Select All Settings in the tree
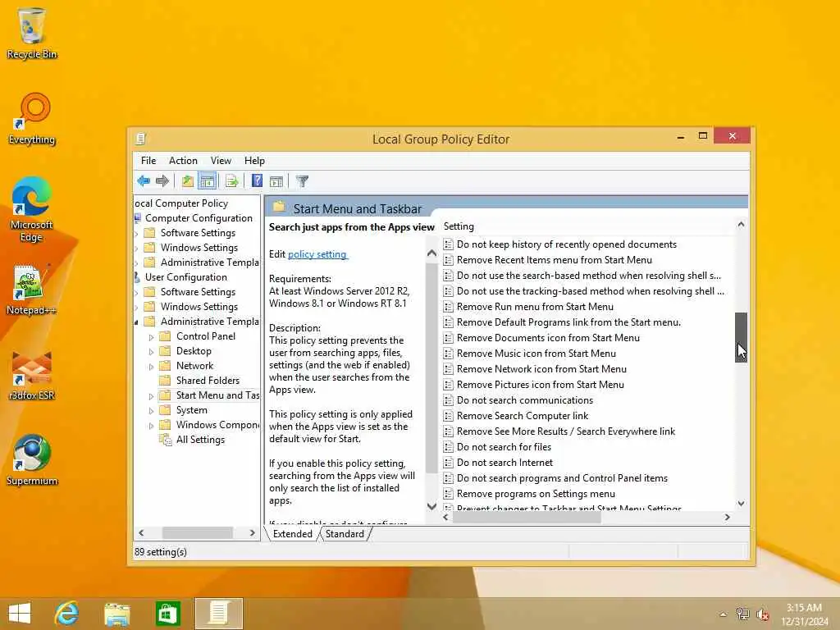Image resolution: width=840 pixels, height=630 pixels. click(200, 440)
